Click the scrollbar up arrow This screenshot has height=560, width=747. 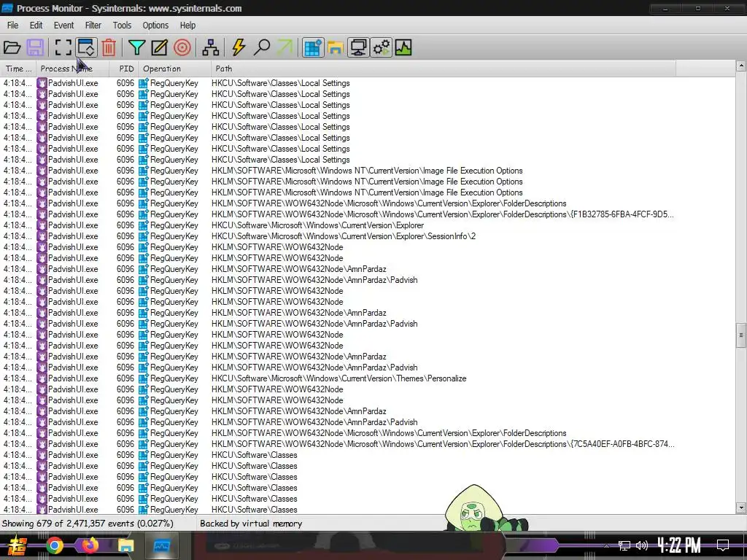741,66
